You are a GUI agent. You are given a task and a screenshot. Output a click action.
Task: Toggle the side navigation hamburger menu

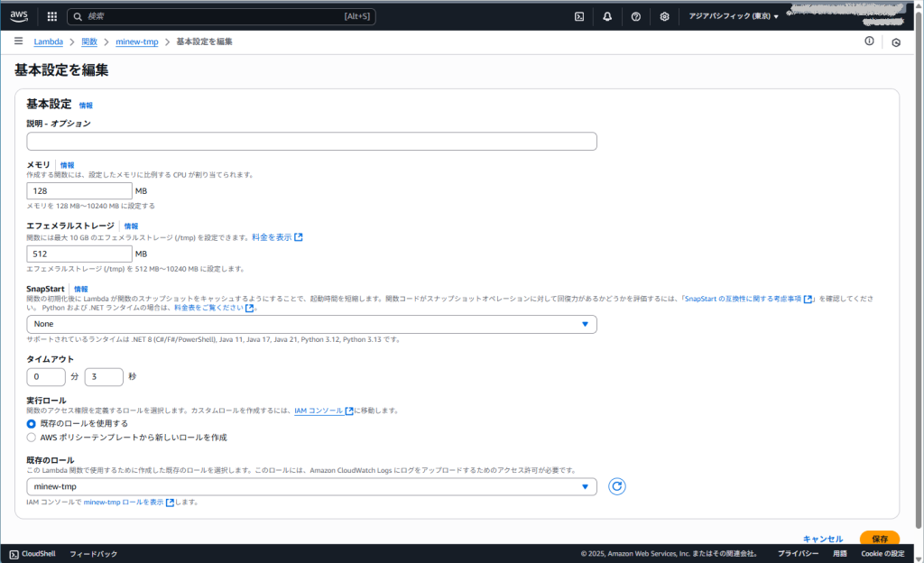18,42
